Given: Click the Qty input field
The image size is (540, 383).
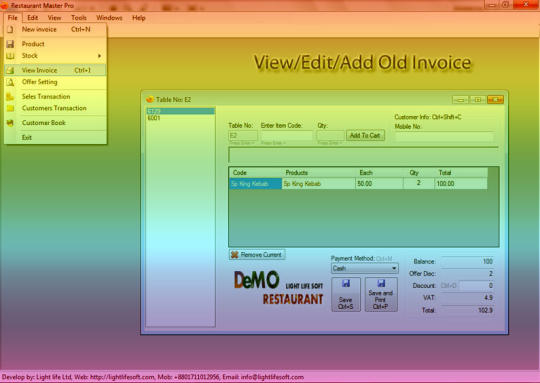Looking at the screenshot, I should 330,136.
